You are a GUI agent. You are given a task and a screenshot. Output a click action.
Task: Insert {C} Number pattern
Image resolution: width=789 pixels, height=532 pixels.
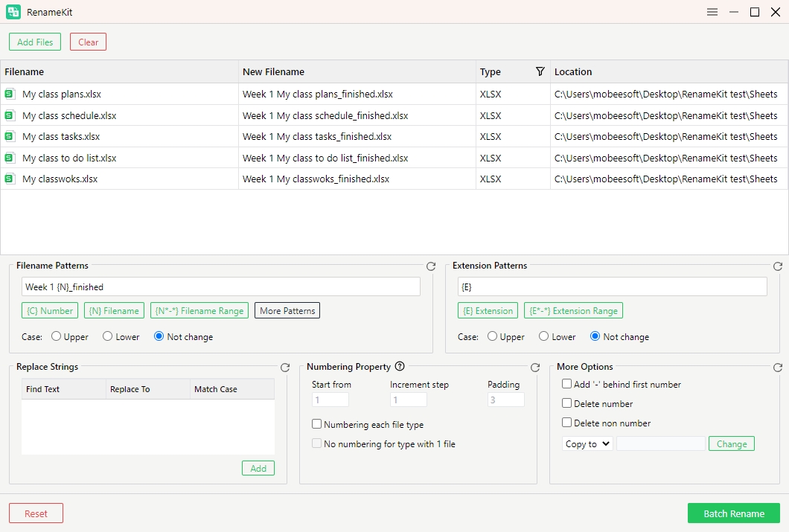pyautogui.click(x=50, y=311)
